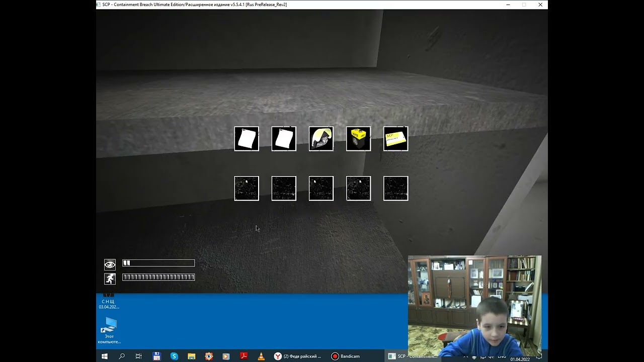644x362 pixels.
Task: Select the leftmost paper document in inventory
Action: (247, 139)
